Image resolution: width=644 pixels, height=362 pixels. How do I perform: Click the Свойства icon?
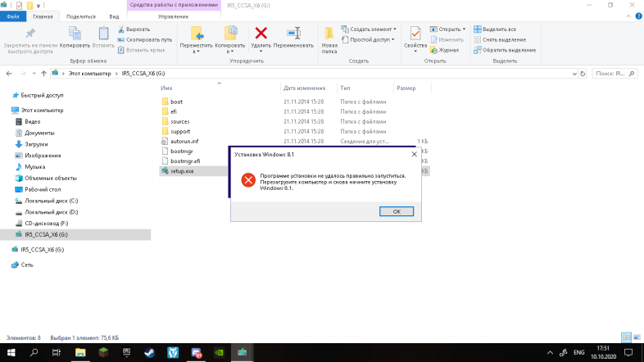tap(415, 34)
